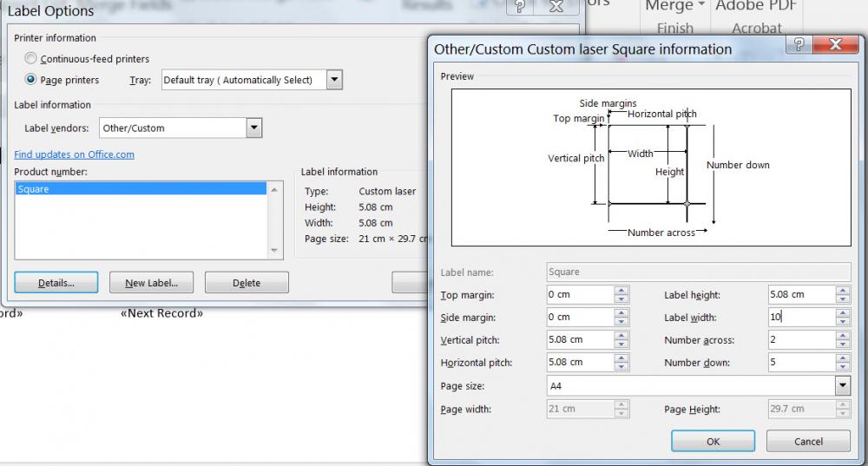Open the Merge ribbon dropdown
Viewport: 868px width, 466px height.
[x=674, y=7]
